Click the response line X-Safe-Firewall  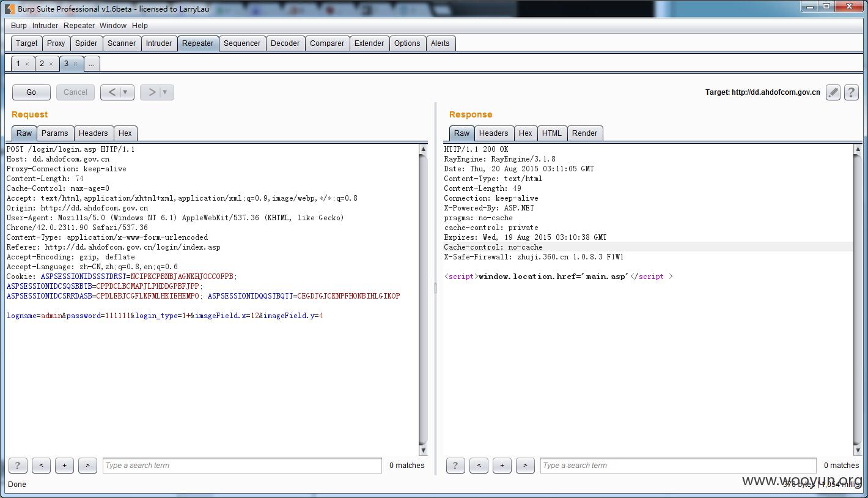[534, 257]
